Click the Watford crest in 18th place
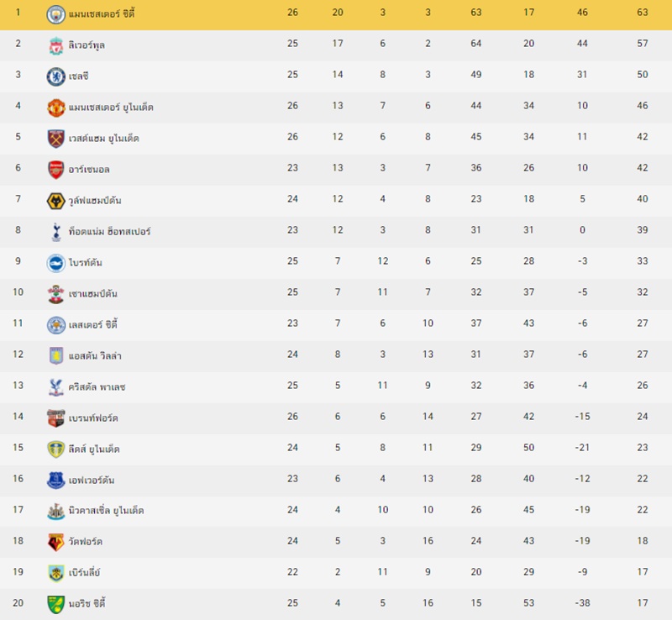The width and height of the screenshot is (672, 620). (x=55, y=543)
